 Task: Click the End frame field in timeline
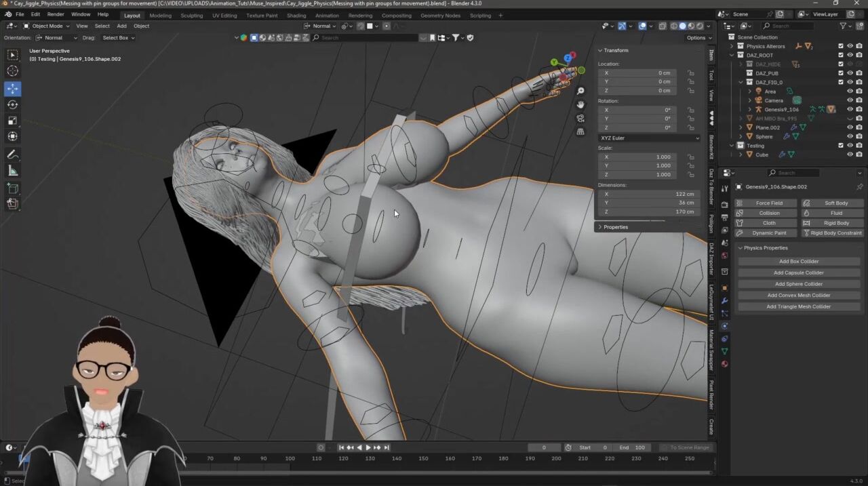[632, 447]
